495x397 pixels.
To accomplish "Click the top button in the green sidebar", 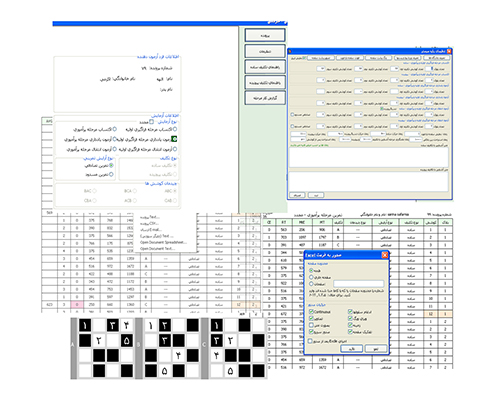I will point(265,35).
